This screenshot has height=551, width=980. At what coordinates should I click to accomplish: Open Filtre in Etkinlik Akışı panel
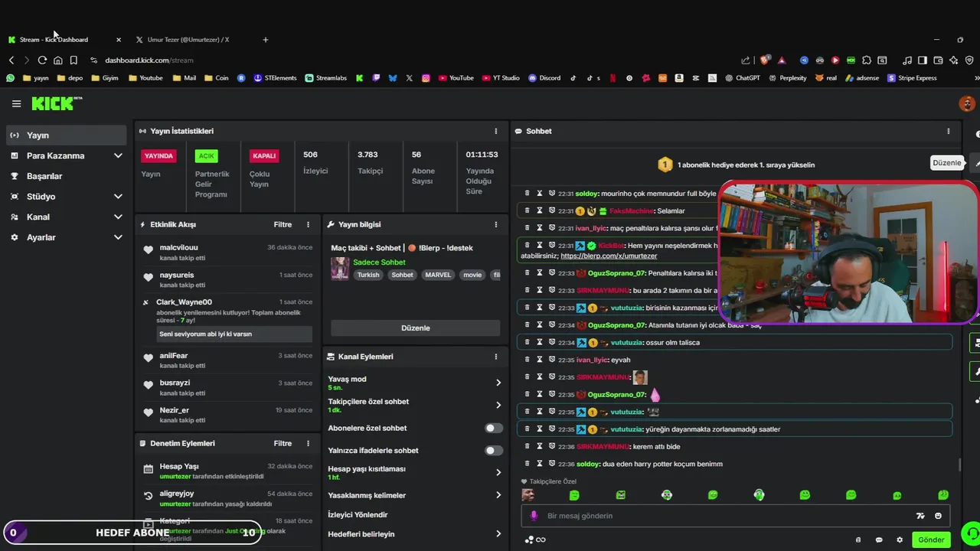[x=283, y=225]
